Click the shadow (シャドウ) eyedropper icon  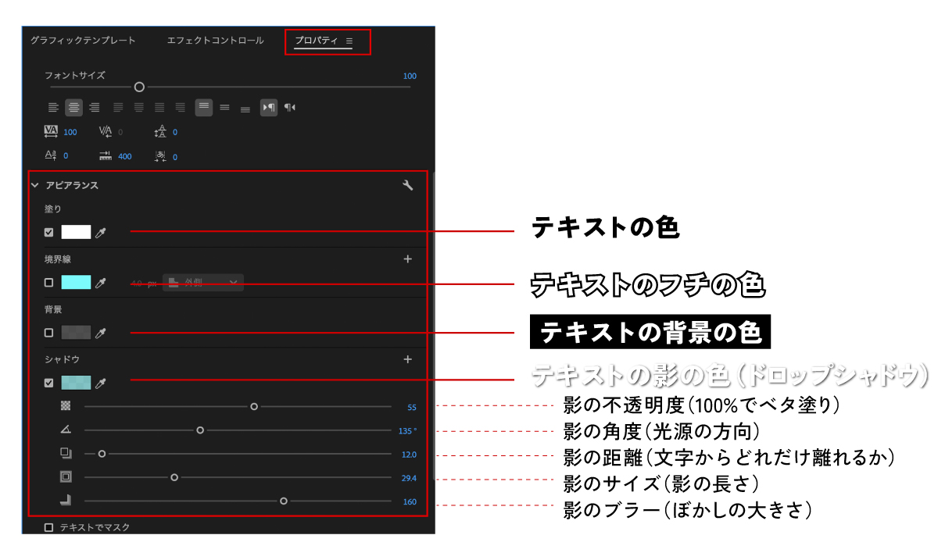(100, 383)
